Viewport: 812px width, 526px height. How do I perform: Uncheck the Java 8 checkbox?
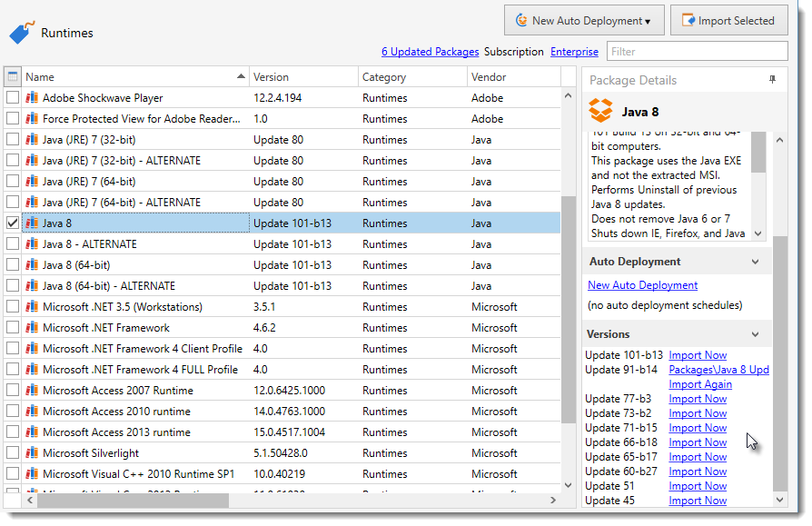[x=13, y=223]
